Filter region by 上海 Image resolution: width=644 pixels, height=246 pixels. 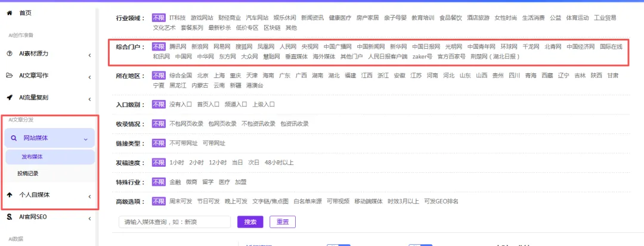pos(219,76)
